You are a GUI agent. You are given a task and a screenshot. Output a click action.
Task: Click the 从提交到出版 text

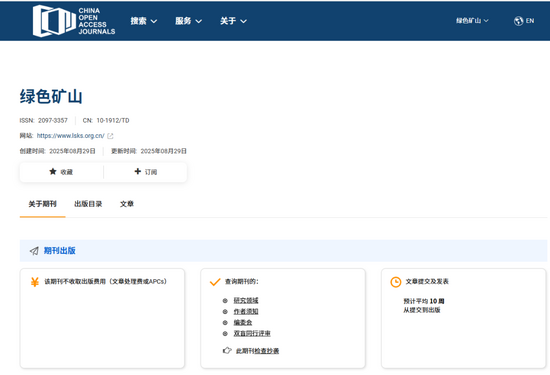coord(422,310)
